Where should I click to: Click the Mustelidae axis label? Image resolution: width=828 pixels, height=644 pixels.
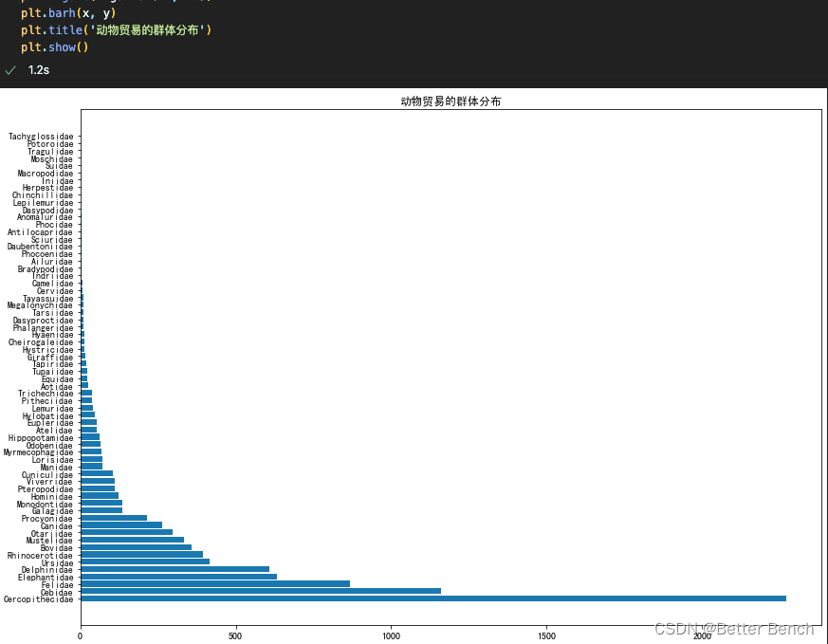[49, 541]
